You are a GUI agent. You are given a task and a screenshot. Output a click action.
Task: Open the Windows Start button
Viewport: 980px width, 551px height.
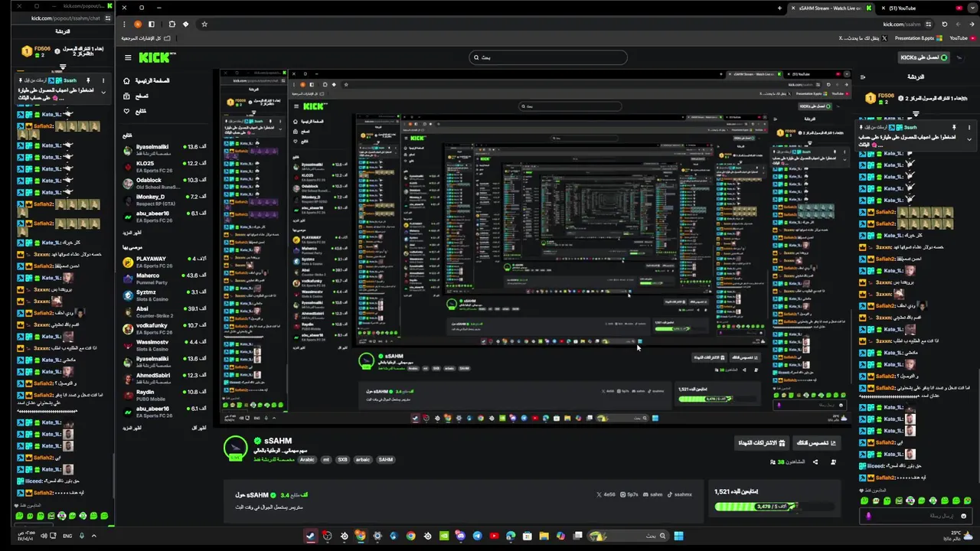(x=678, y=536)
